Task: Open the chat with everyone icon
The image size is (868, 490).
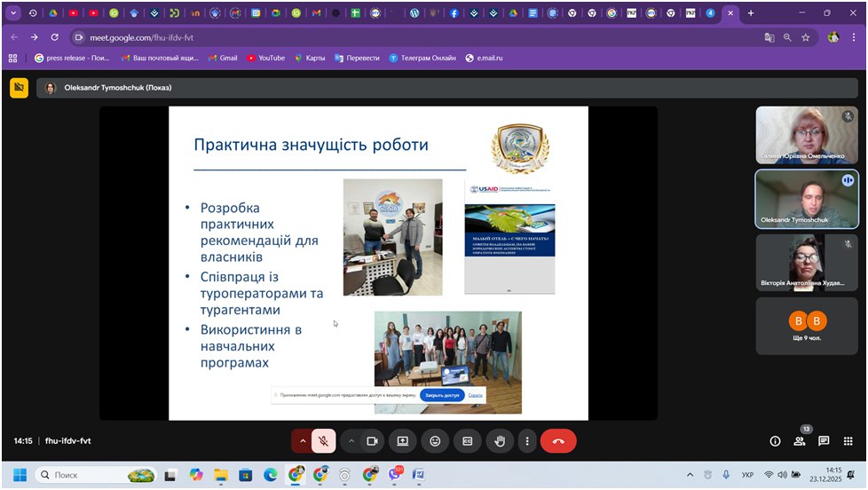Action: 824,441
